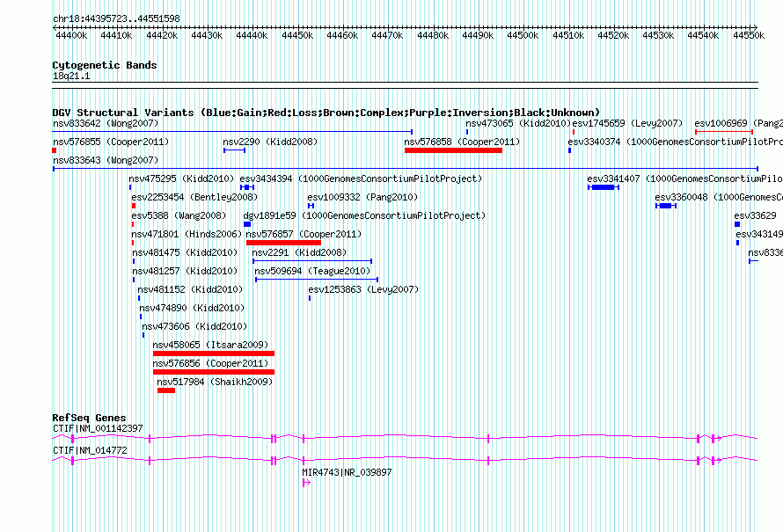Open the esv1006969 variant label
Image resolution: width=783 pixels, height=532 pixels.
[738, 123]
